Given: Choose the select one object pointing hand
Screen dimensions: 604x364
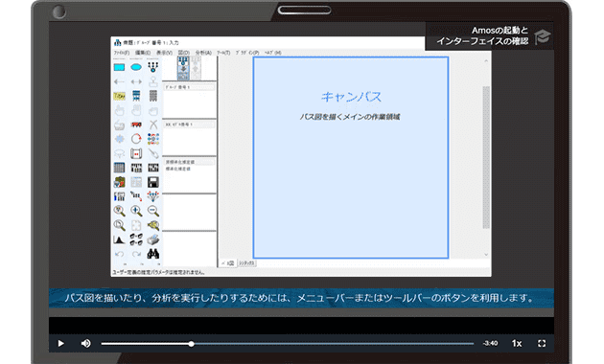Looking at the screenshot, I should pyautogui.click(x=120, y=110).
